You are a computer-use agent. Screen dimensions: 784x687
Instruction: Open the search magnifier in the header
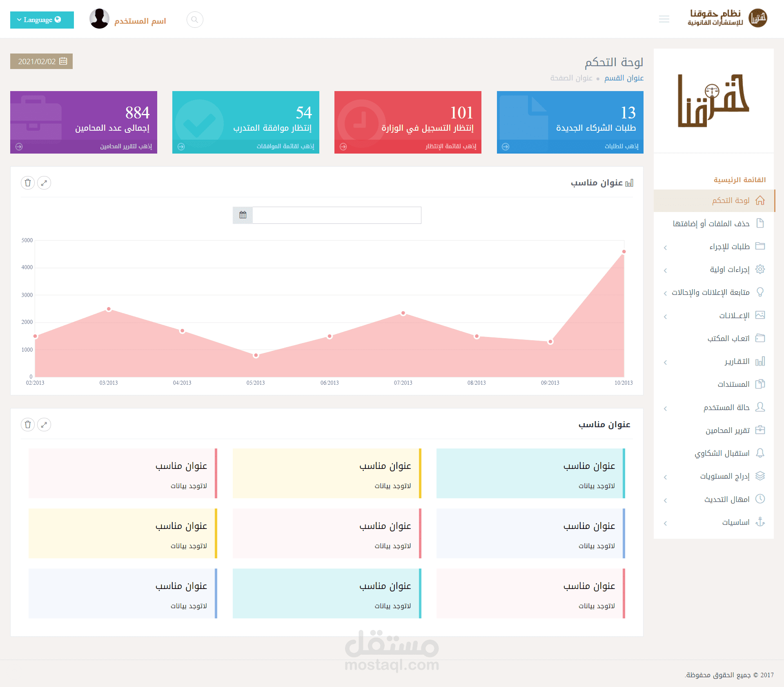pyautogui.click(x=195, y=19)
